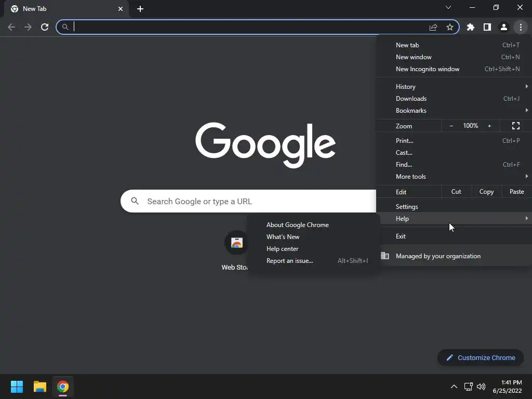
Task: Expand the History submenu
Action: click(x=454, y=87)
